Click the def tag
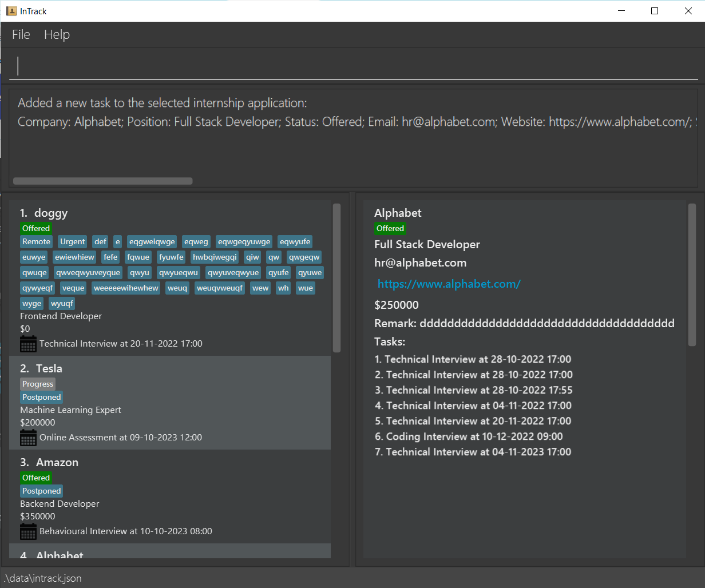This screenshot has height=588, width=705. tap(100, 241)
